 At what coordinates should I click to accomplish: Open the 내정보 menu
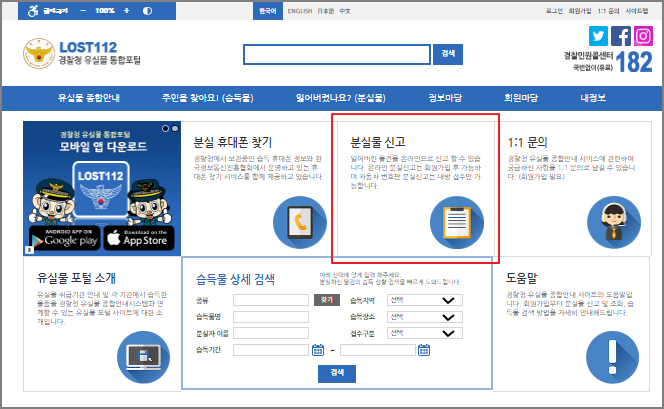coord(593,98)
